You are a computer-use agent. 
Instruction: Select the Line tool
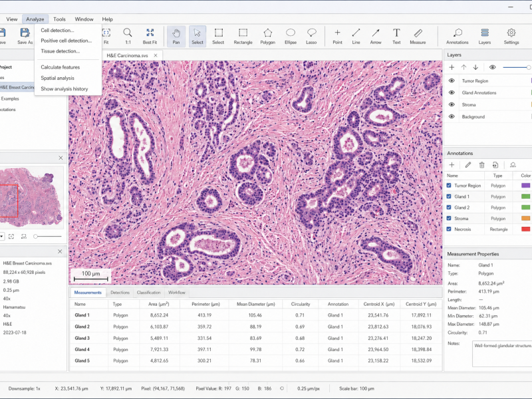click(x=356, y=36)
